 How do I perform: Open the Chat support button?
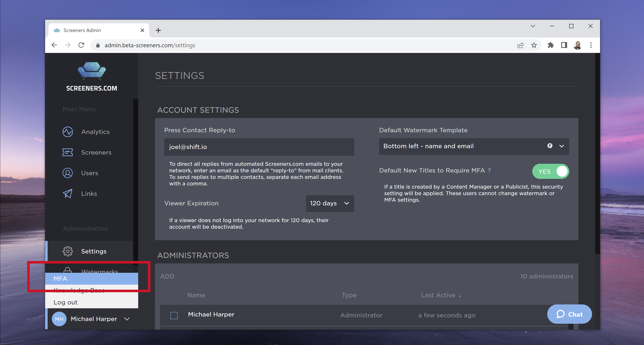tap(570, 314)
